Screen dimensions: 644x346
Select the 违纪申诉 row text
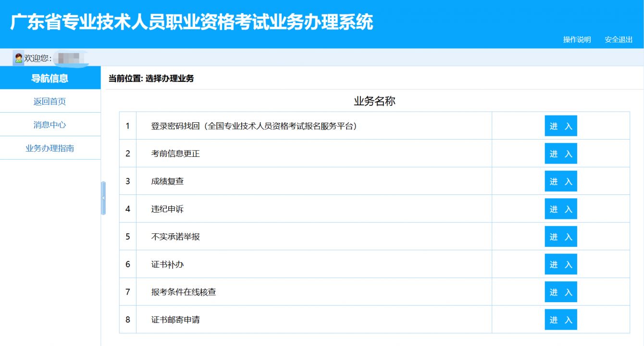(x=167, y=209)
